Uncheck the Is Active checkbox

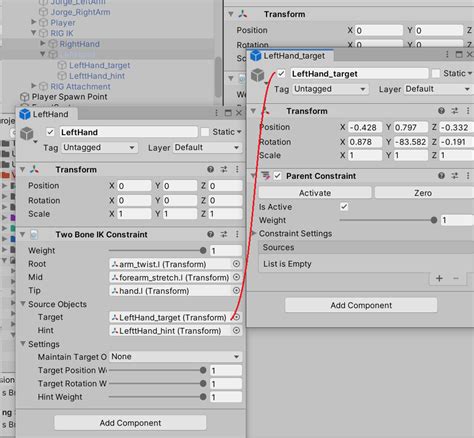pyautogui.click(x=344, y=207)
